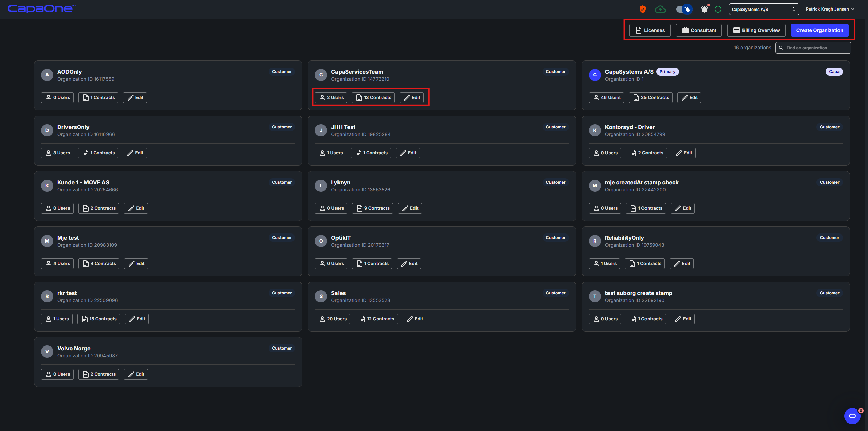Click the Volvo Norge avatar icon

pos(47,352)
